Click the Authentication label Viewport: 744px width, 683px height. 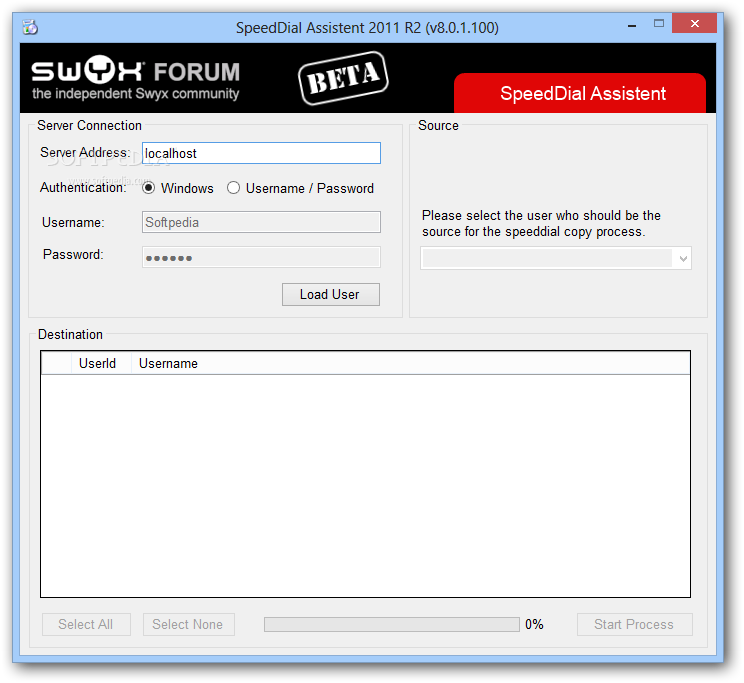(83, 187)
